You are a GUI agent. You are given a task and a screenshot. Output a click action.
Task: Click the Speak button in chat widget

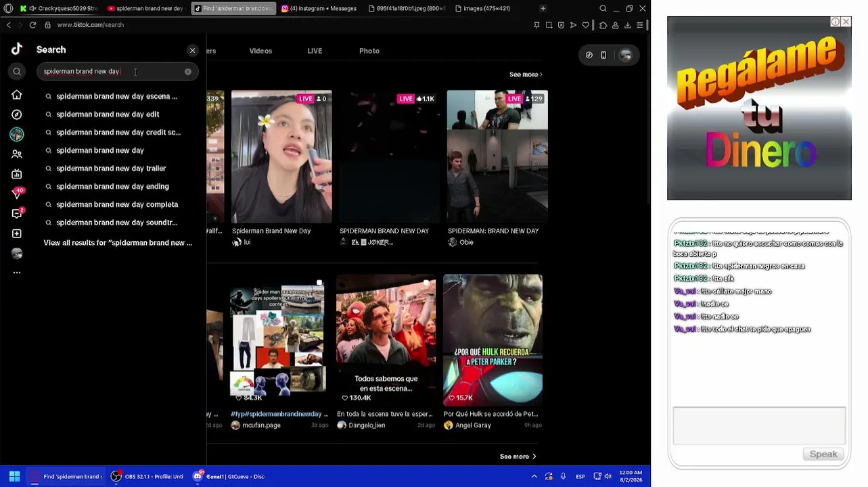[823, 455]
